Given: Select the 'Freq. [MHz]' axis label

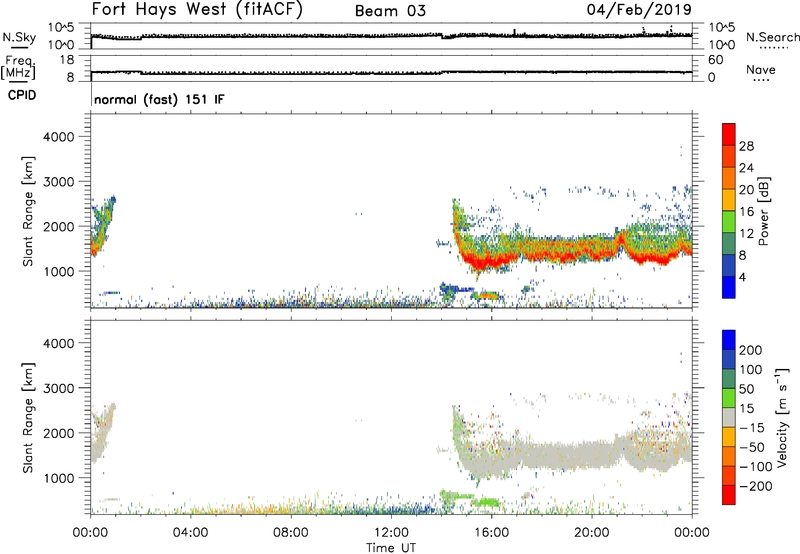Looking at the screenshot, I should click(19, 68).
